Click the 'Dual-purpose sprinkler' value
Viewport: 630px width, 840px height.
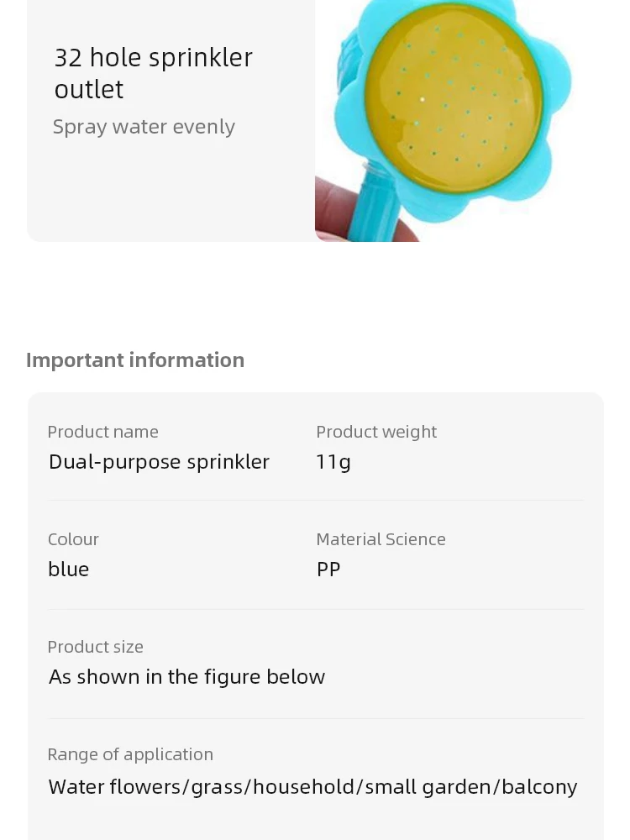159,462
